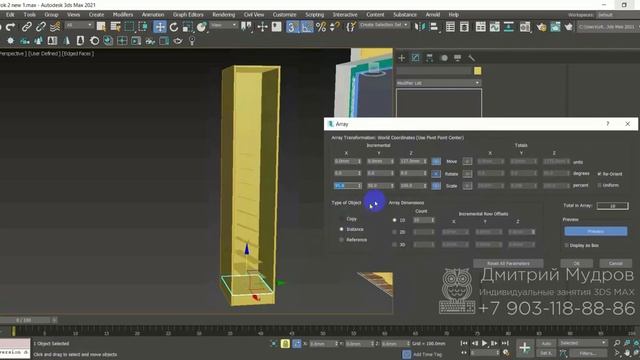640x360 pixels.
Task: Click the Move row totals arrow
Action: 467,162
